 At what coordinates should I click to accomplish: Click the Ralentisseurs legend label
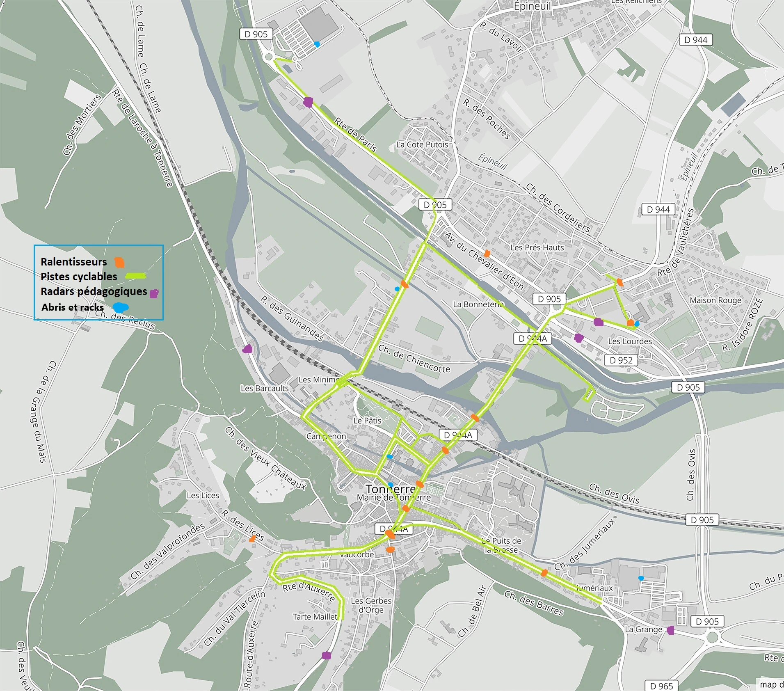tap(74, 262)
